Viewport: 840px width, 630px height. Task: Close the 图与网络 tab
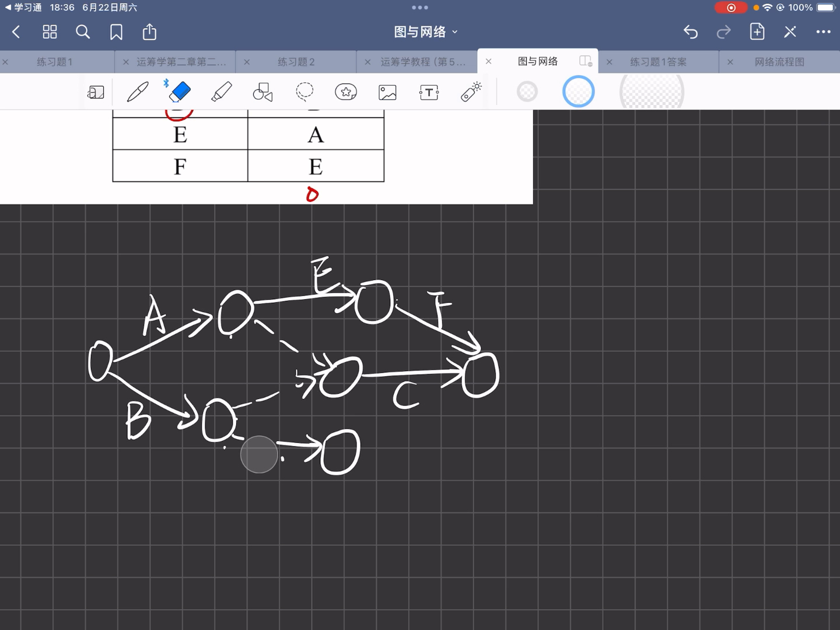pos(489,61)
